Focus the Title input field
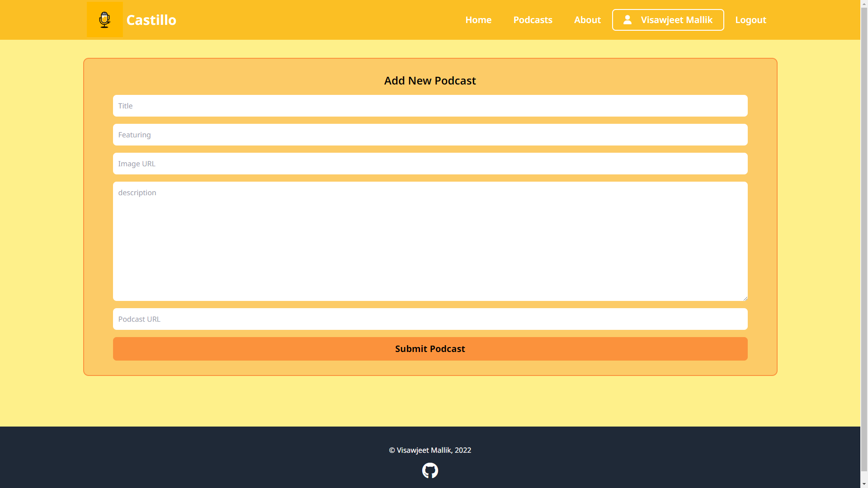Screen dimensions: 868x488 pos(430,105)
